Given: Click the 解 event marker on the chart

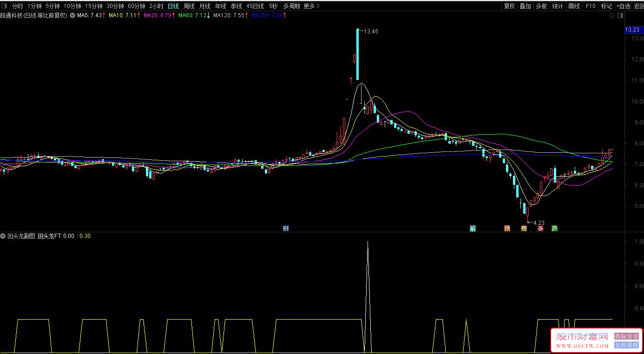Looking at the screenshot, I should pyautogui.click(x=473, y=228).
